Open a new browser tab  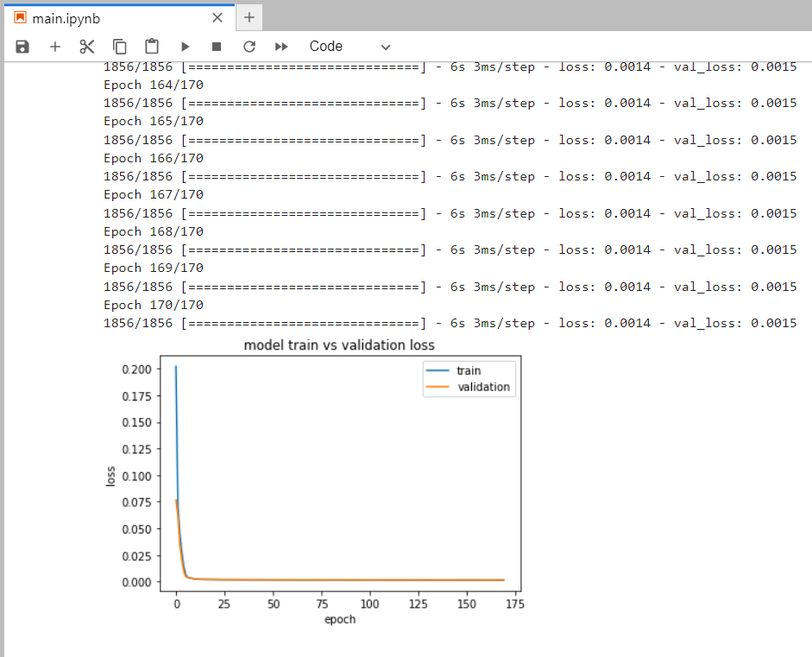(x=249, y=16)
